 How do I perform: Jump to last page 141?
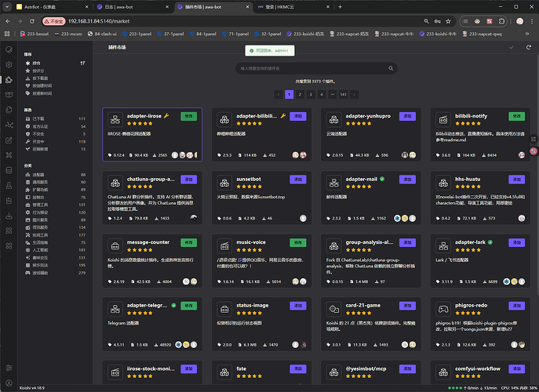point(343,94)
